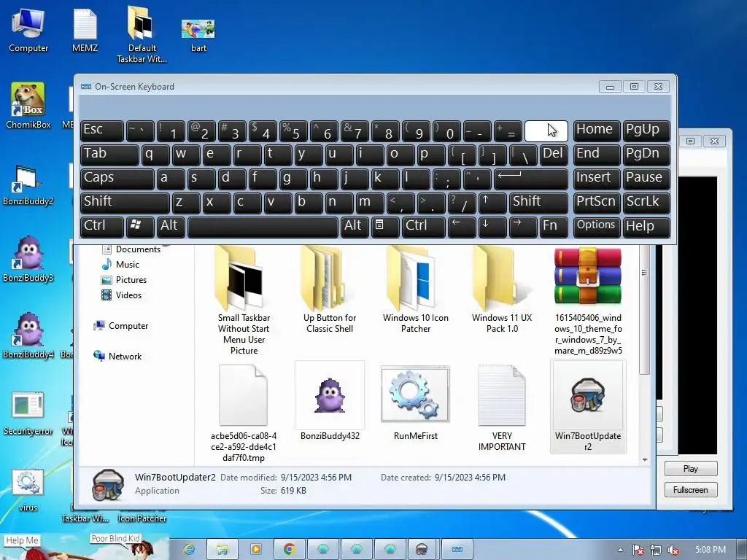747x560 pixels.
Task: Select the Default Taskbar folder on desktop
Action: point(142,34)
